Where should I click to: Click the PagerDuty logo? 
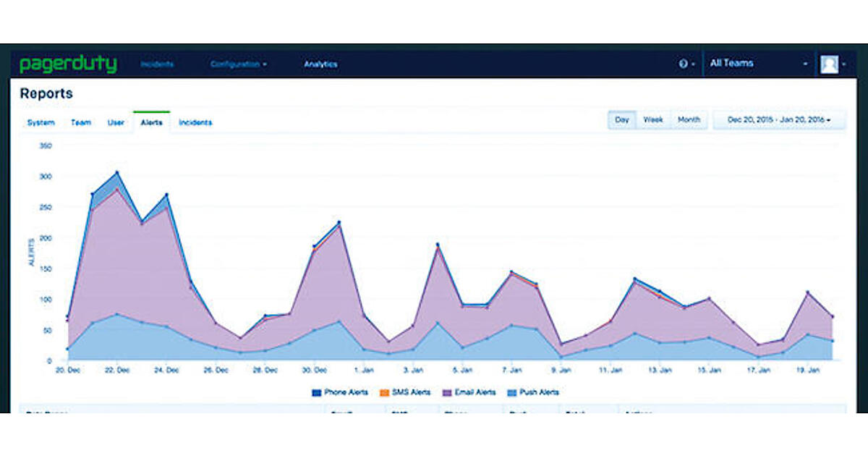click(67, 64)
